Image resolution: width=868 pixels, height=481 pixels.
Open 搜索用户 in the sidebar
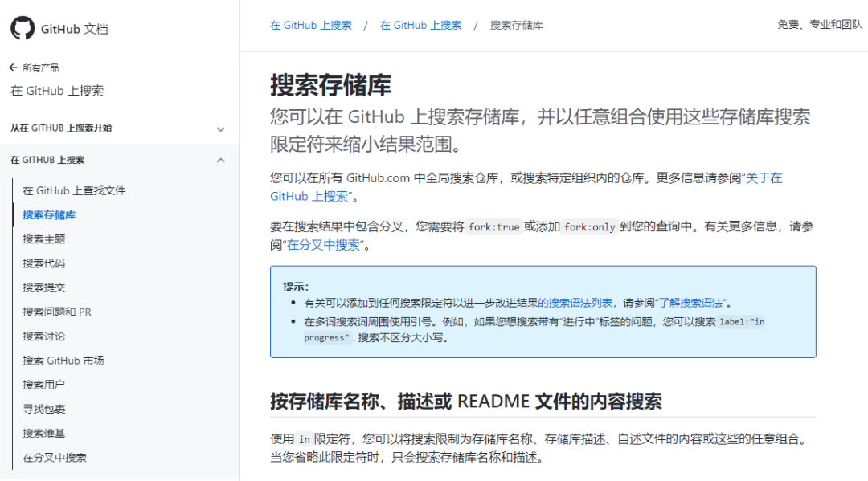tap(43, 385)
